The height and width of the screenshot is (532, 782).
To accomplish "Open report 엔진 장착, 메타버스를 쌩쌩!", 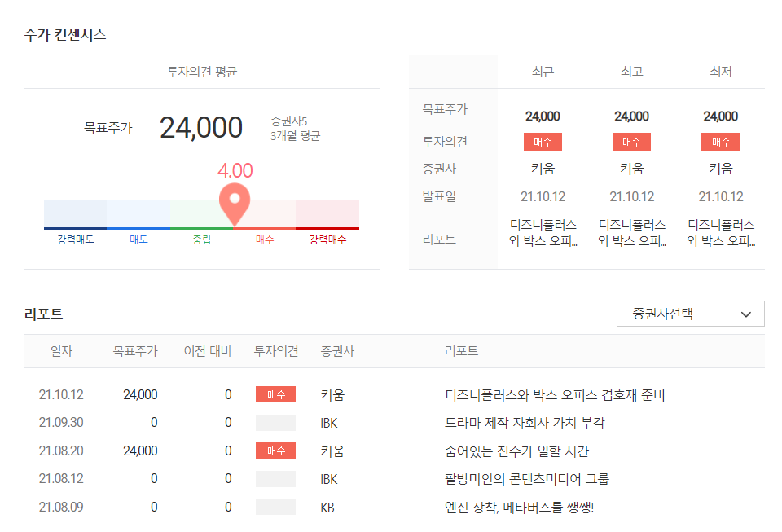I will coord(519,508).
